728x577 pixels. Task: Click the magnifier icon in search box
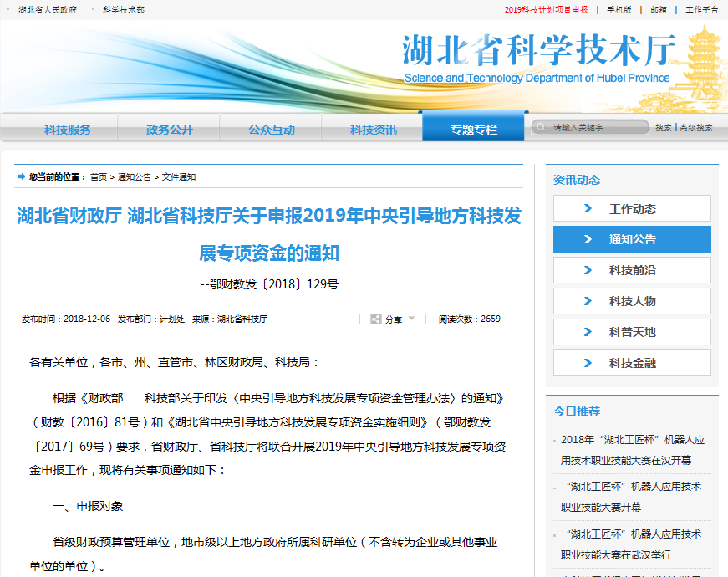[540, 128]
